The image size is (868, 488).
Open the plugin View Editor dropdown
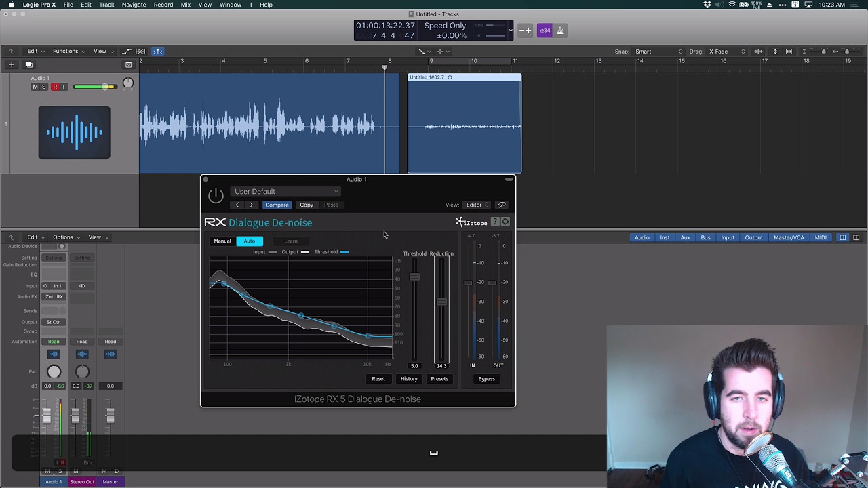477,205
